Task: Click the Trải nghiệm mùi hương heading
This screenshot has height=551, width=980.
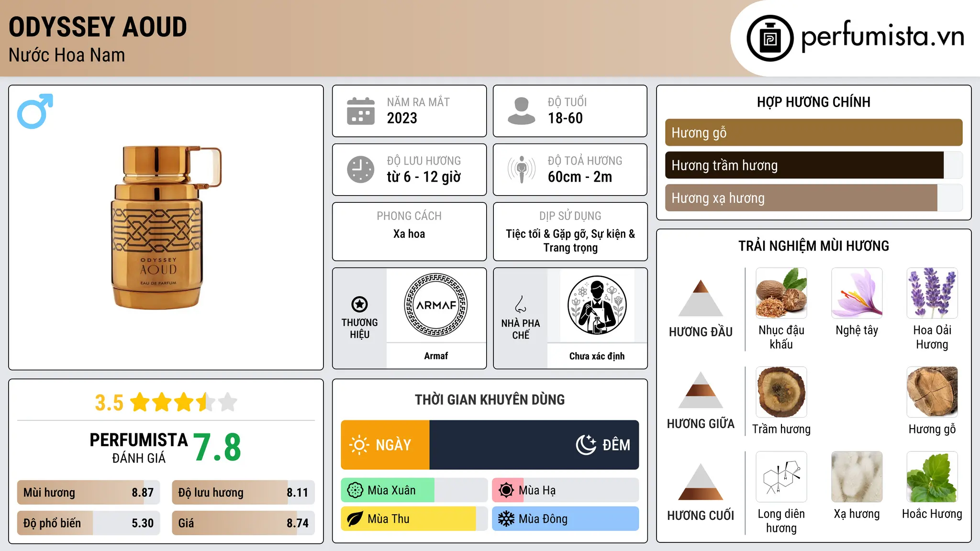Action: click(x=813, y=246)
